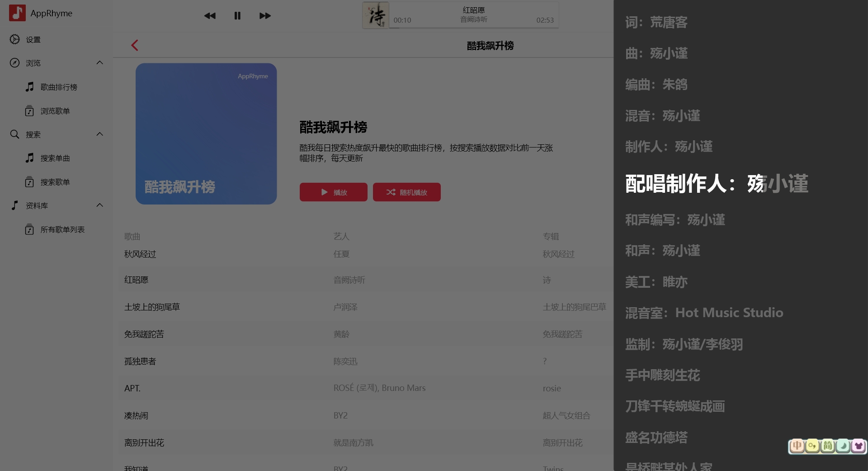Seek in the playback progress bar

click(x=474, y=28)
